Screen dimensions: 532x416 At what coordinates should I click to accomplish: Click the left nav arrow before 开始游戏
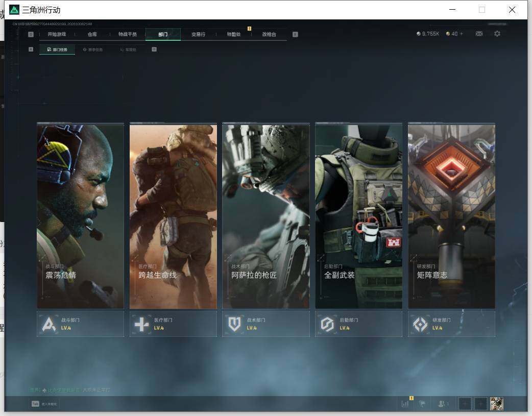pos(31,34)
